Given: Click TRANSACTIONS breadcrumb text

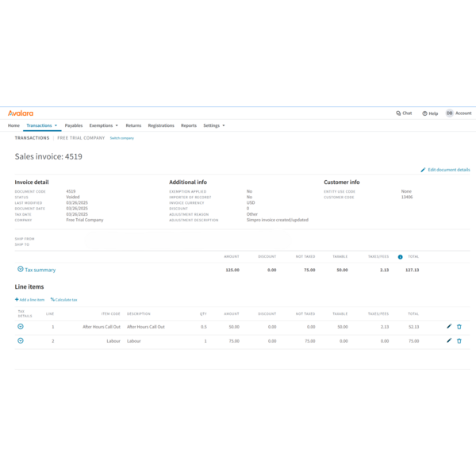Looking at the screenshot, I should coord(32,138).
